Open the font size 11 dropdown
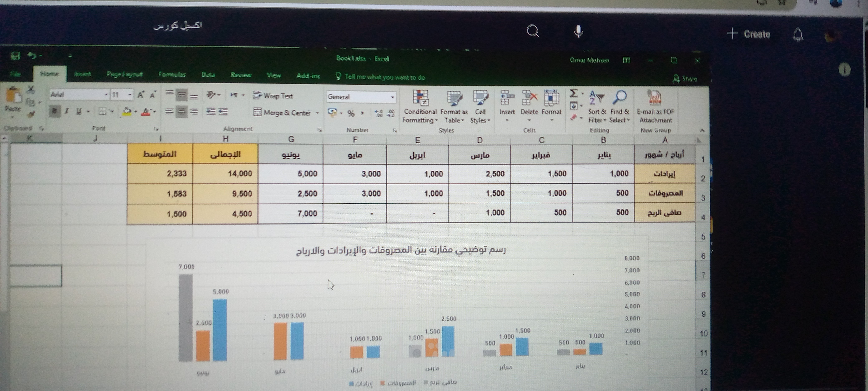 (x=130, y=95)
